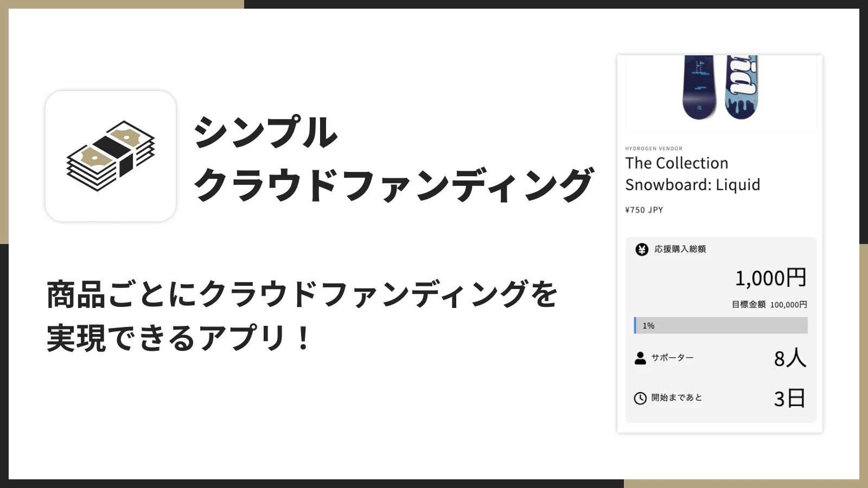This screenshot has width=868, height=488.
Task: Click the シンプル heading text
Action: click(x=266, y=132)
